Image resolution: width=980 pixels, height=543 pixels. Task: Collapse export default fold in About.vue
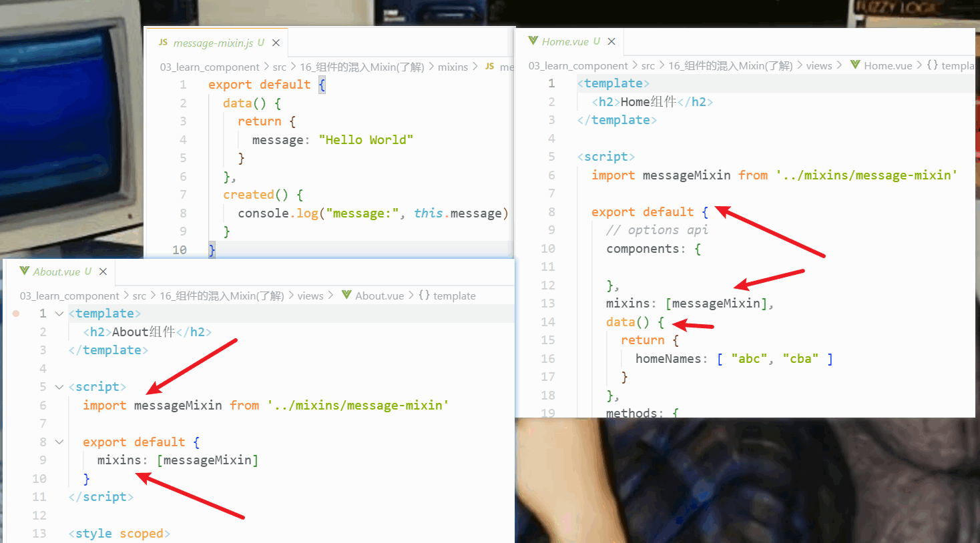(x=59, y=442)
